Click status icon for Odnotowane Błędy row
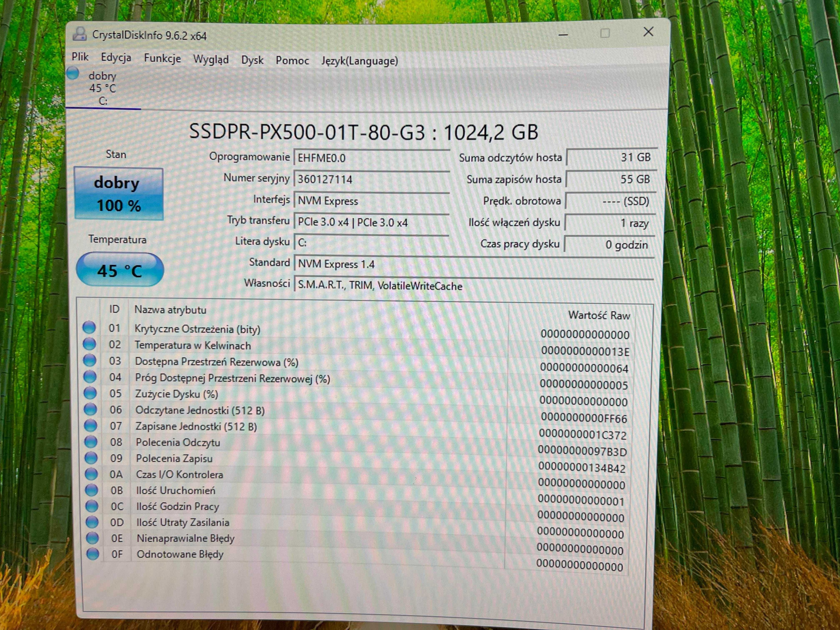 [x=93, y=554]
